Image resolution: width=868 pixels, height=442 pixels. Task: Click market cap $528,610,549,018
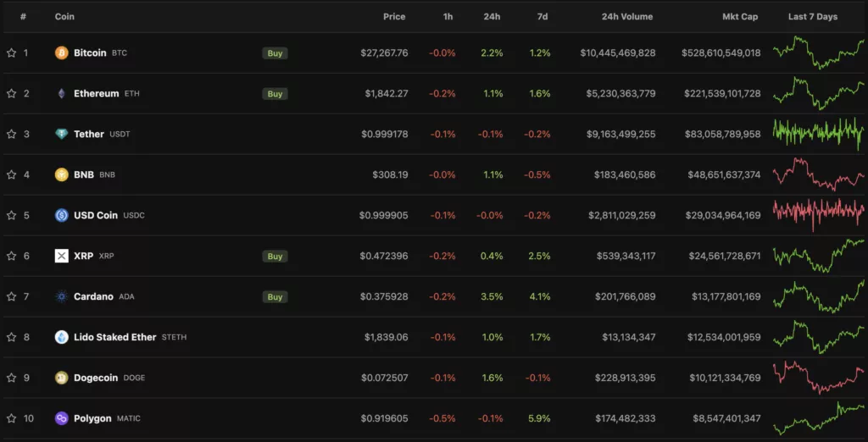click(721, 53)
